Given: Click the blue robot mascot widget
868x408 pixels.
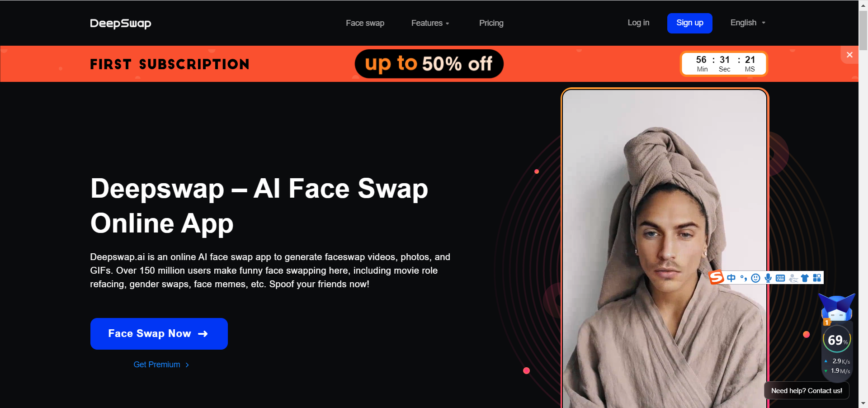Looking at the screenshot, I should tap(837, 308).
